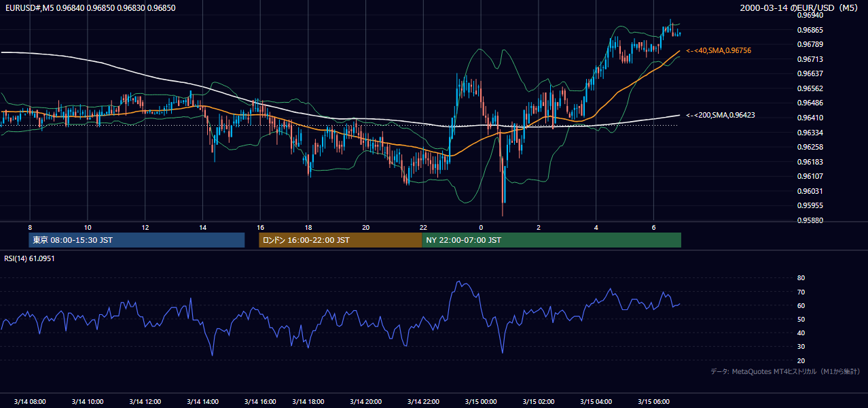The height and width of the screenshot is (408, 868).
Task: Click RSI scale level 80
Action: tap(801, 278)
